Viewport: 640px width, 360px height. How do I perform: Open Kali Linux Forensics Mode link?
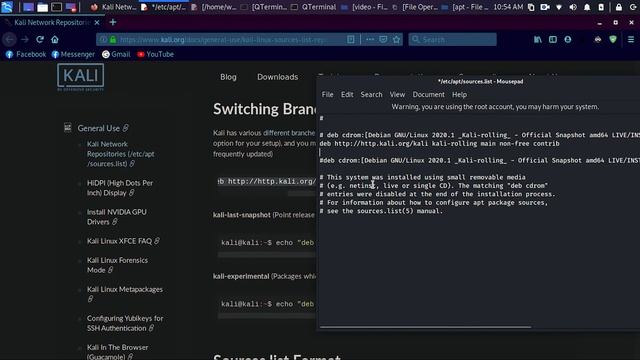(x=117, y=265)
